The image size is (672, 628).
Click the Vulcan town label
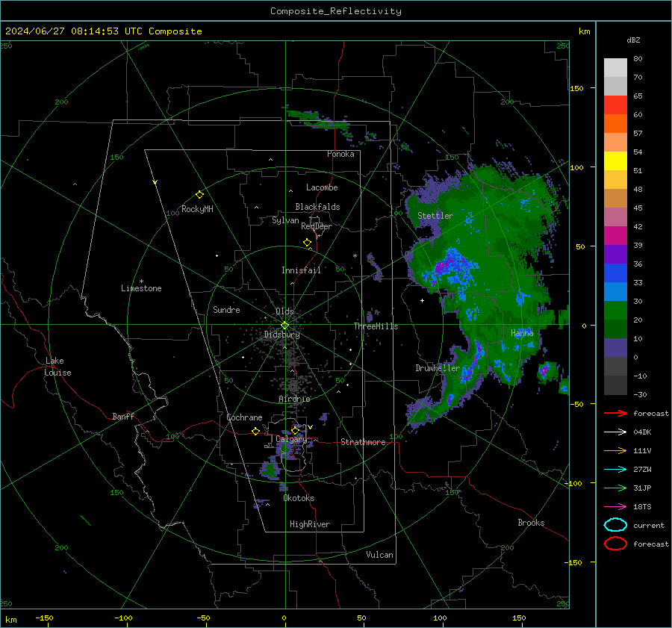click(379, 555)
